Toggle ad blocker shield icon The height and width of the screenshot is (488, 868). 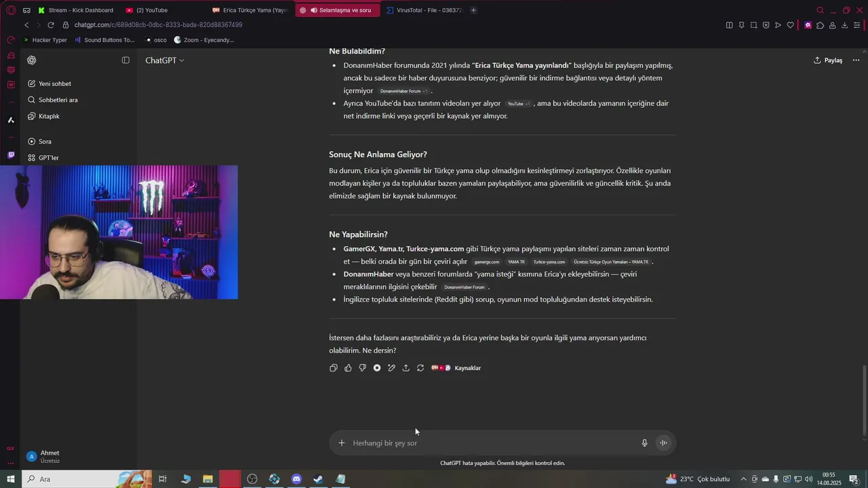click(766, 25)
